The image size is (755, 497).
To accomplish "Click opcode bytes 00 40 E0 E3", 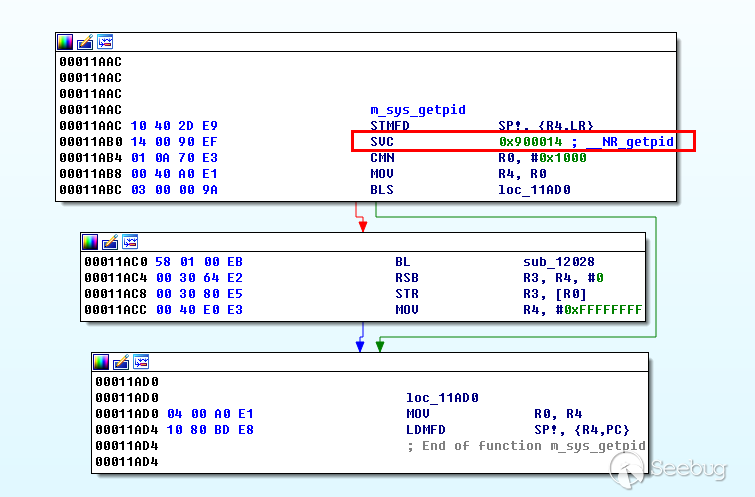I will [199, 309].
